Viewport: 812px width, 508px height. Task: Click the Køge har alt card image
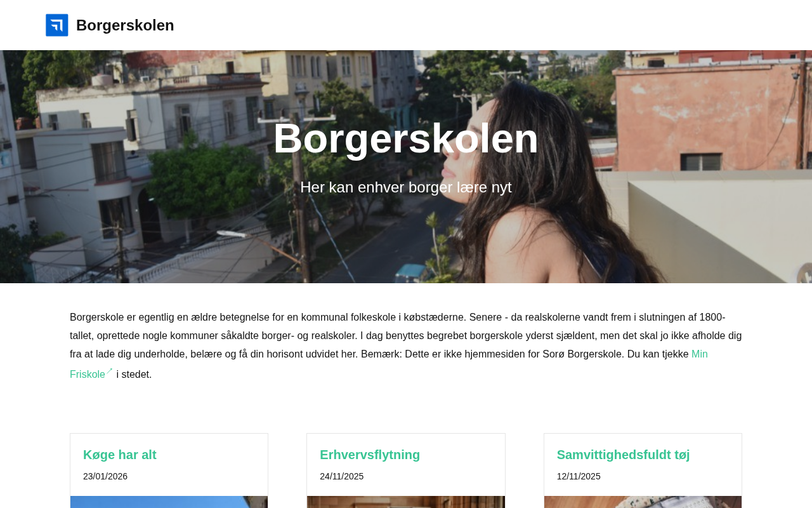[x=169, y=502]
